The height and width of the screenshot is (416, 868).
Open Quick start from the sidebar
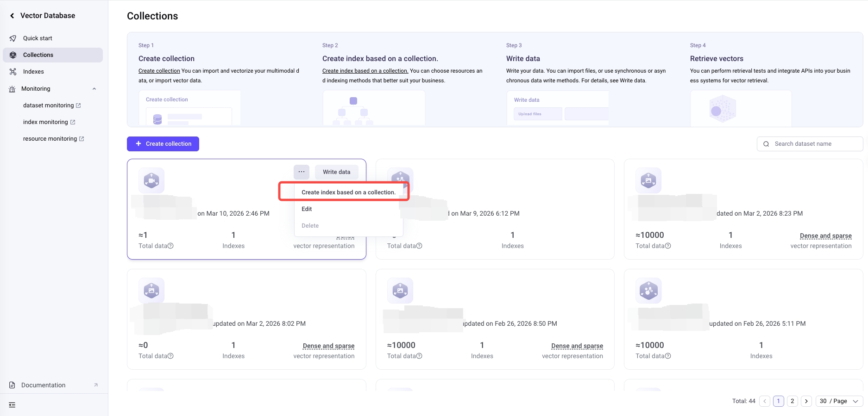click(x=38, y=38)
